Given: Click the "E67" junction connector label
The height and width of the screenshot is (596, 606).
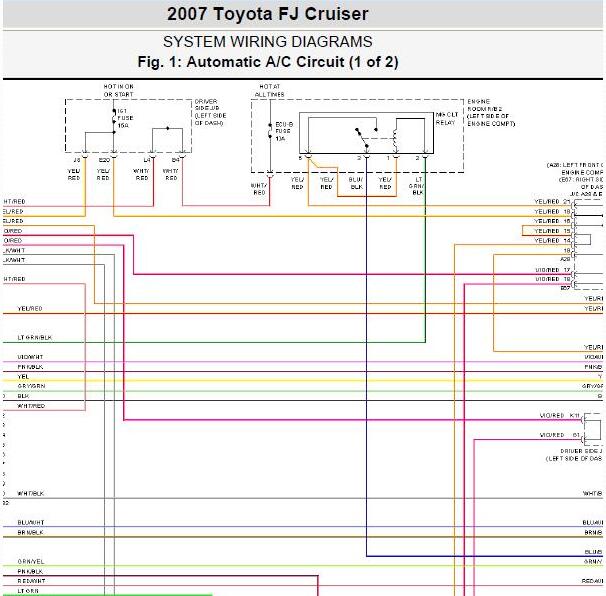Looking at the screenshot, I should [565, 288].
